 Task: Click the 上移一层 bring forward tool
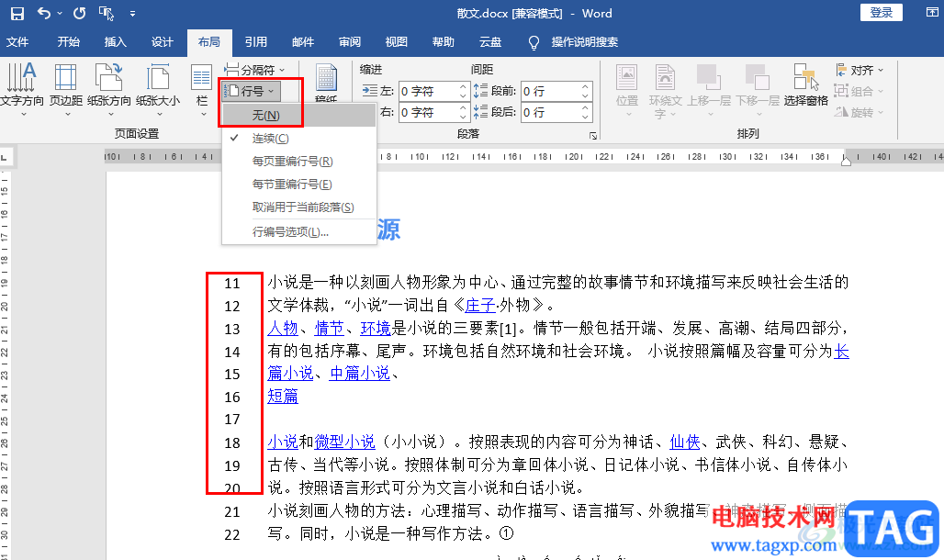tap(709, 90)
